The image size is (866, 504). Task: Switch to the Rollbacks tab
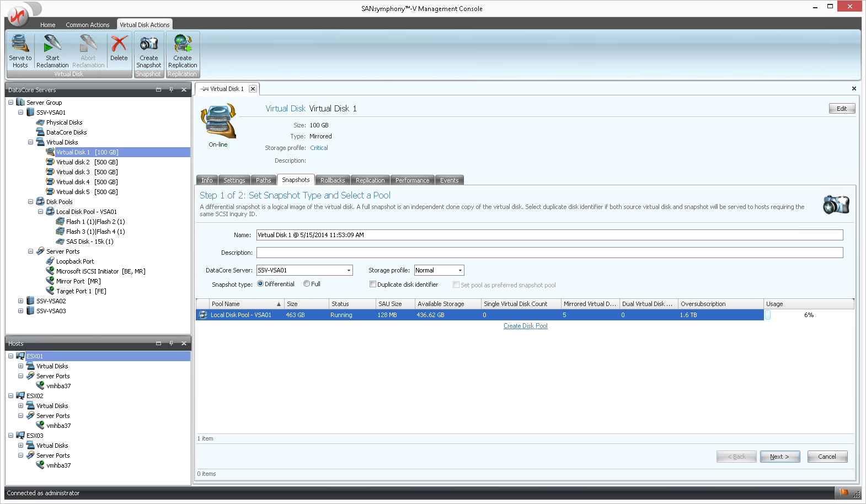pos(332,180)
